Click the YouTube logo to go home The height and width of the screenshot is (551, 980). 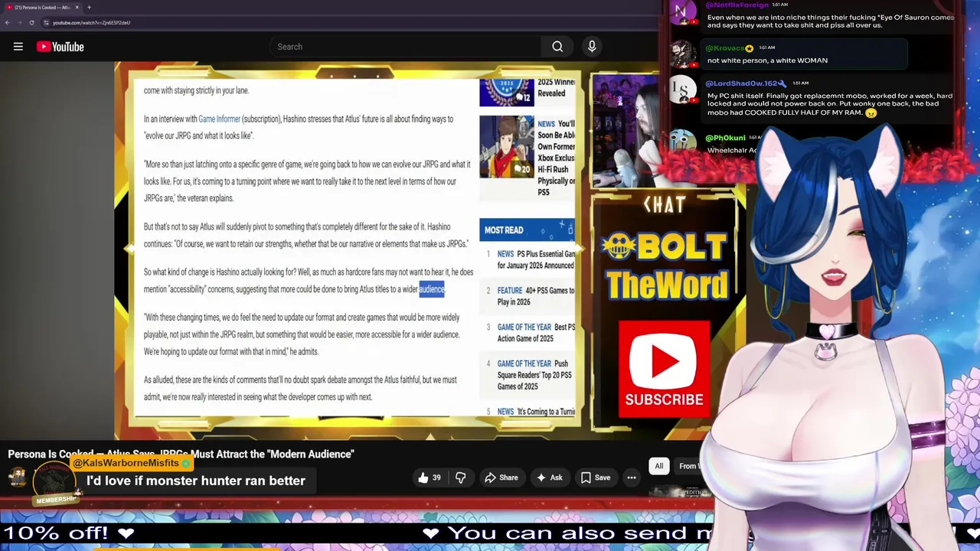click(x=60, y=47)
